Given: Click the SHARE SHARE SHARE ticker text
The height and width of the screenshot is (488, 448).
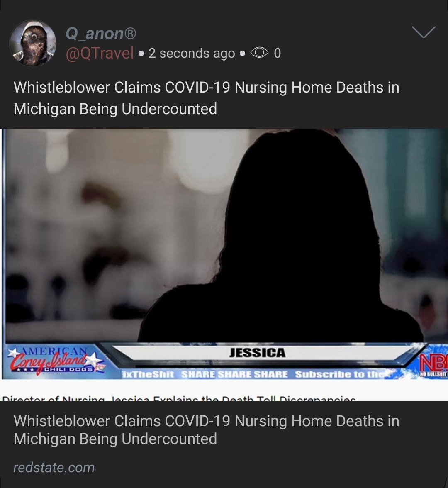Looking at the screenshot, I should 234,374.
